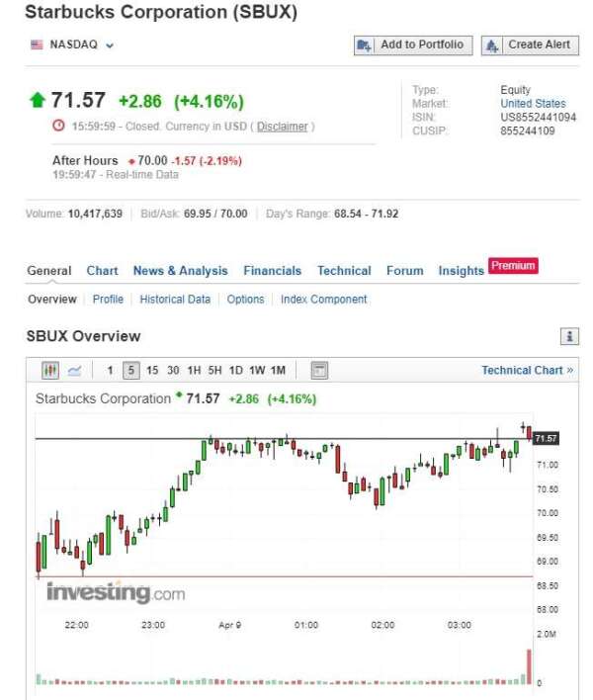
Task: Set chart interval to 5 minutes
Action: (x=130, y=370)
